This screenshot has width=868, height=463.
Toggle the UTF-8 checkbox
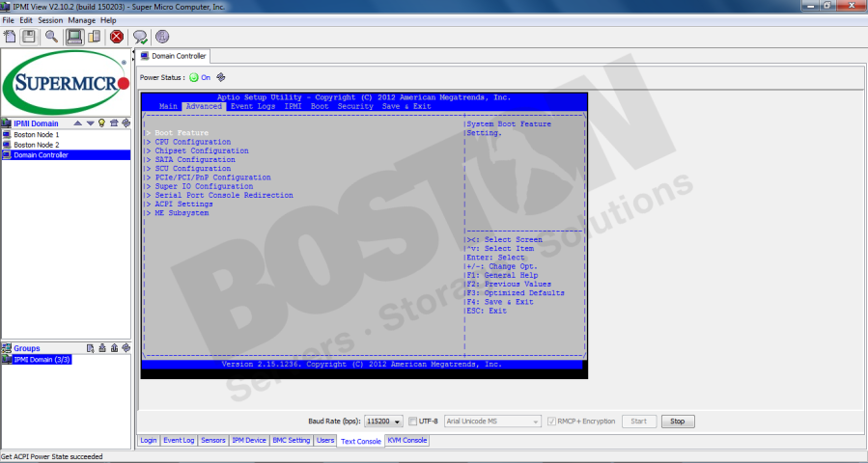click(x=412, y=422)
